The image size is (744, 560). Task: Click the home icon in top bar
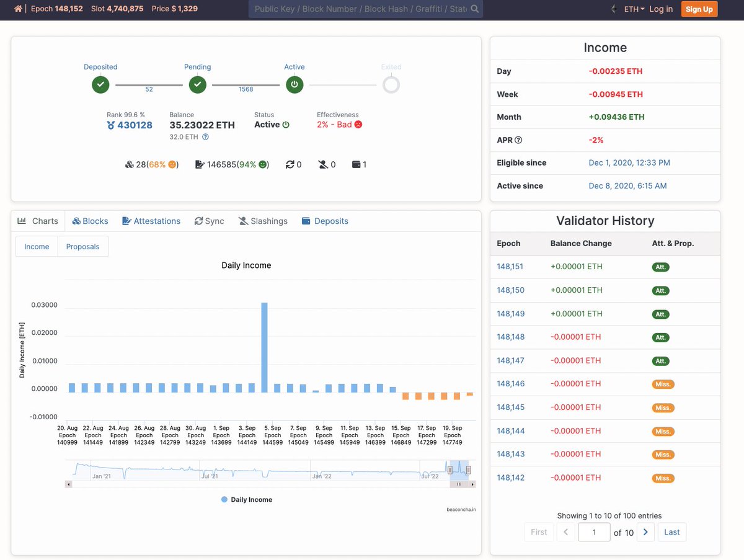[x=18, y=9]
